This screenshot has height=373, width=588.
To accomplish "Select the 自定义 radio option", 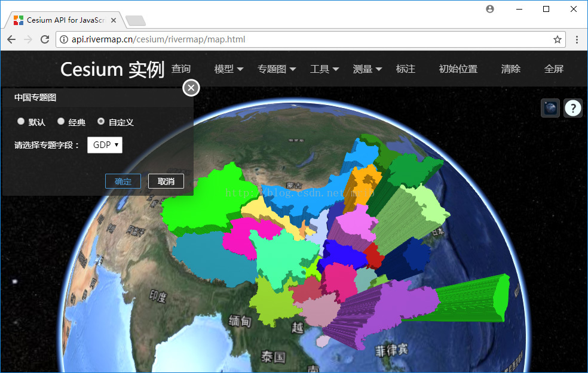I will click(x=101, y=121).
